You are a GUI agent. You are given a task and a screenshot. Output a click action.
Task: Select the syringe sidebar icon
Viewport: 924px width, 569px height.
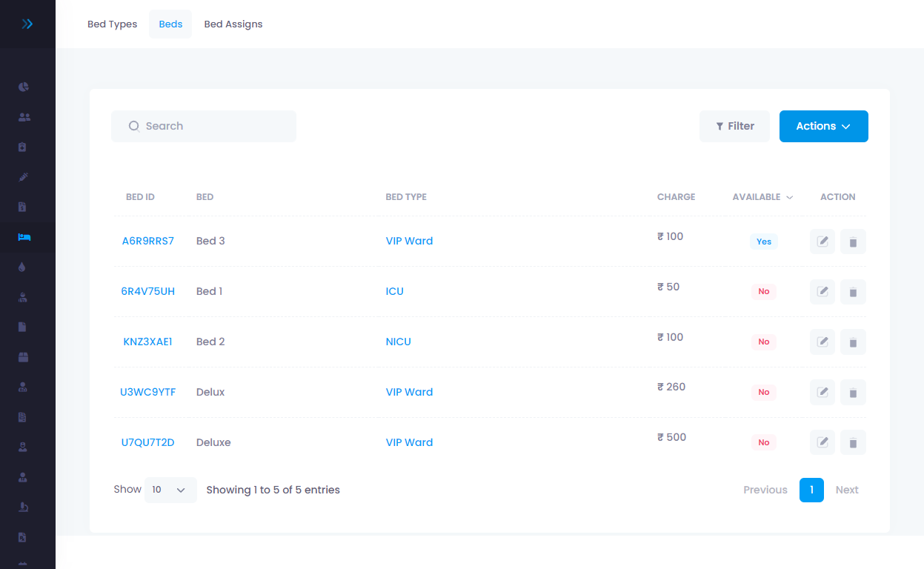(23, 177)
